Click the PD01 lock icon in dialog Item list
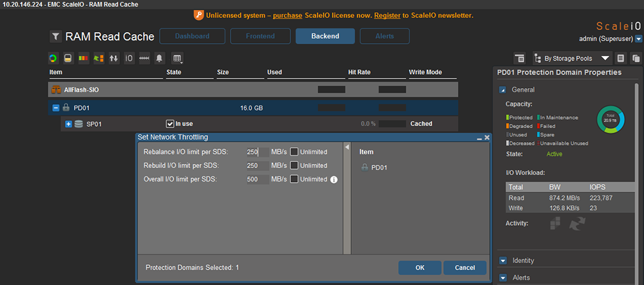The image size is (644, 285). click(365, 167)
